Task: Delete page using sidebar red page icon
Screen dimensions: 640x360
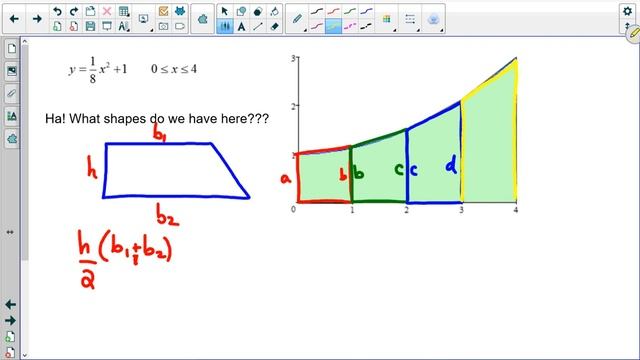Action: (x=10, y=353)
